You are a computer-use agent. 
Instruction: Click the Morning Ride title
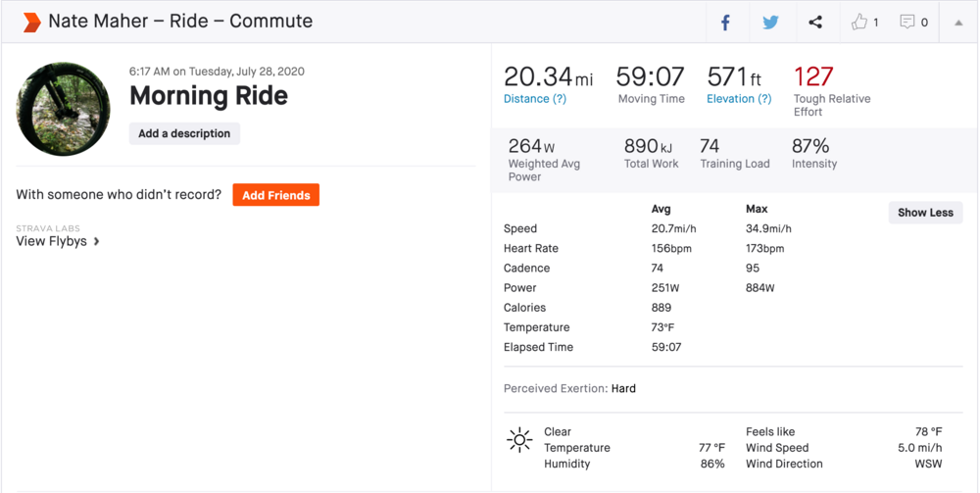pyautogui.click(x=209, y=96)
